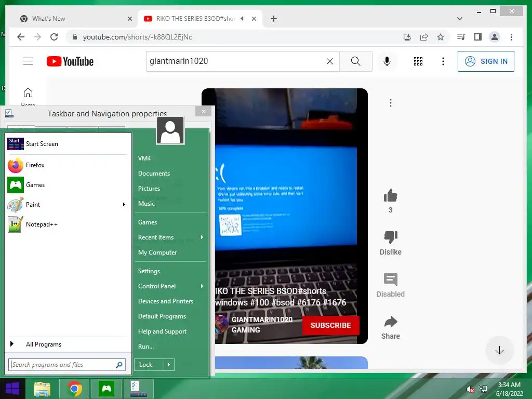Switch to Chrome on taskbar
The image size is (532, 399).
(x=74, y=389)
